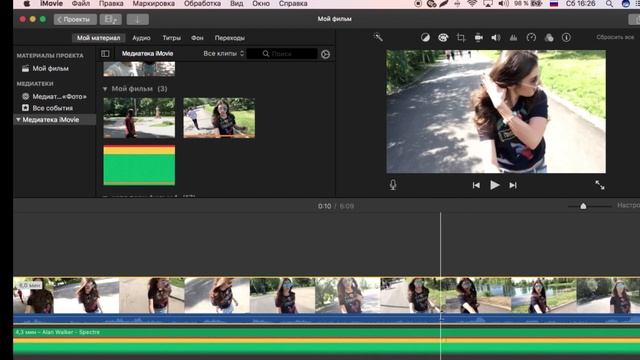Image resolution: width=640 pixels, height=360 pixels.
Task: Open the video stabilization camera tool
Action: 478,38
